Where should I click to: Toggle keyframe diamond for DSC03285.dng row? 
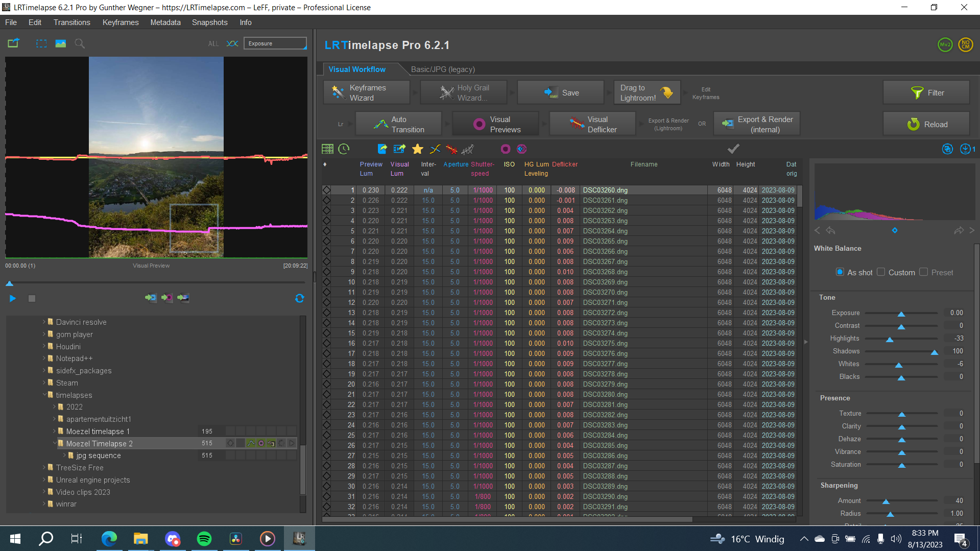click(x=326, y=445)
